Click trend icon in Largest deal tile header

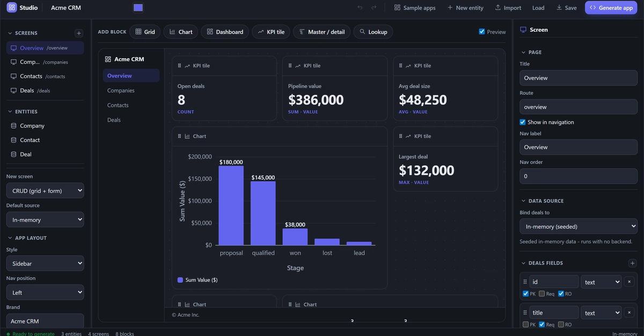tap(408, 136)
